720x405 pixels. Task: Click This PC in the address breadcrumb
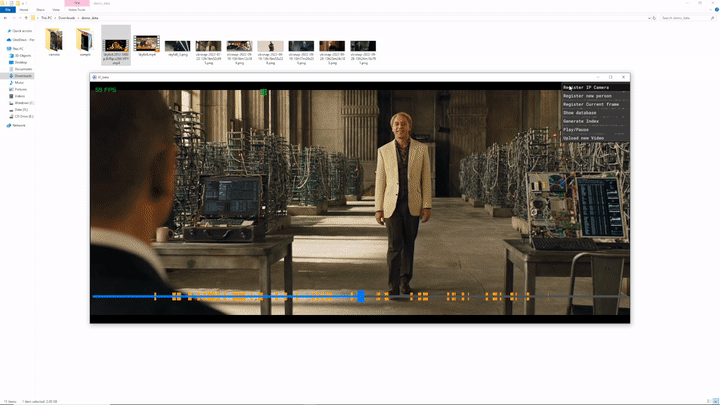pyautogui.click(x=46, y=18)
